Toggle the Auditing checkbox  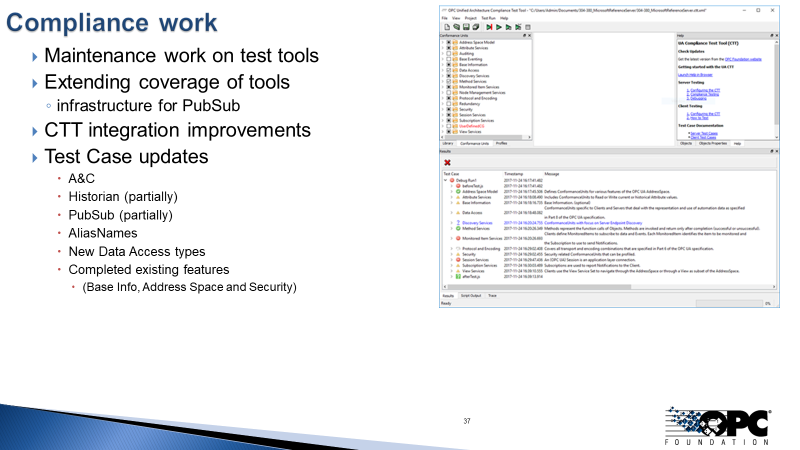(x=449, y=54)
